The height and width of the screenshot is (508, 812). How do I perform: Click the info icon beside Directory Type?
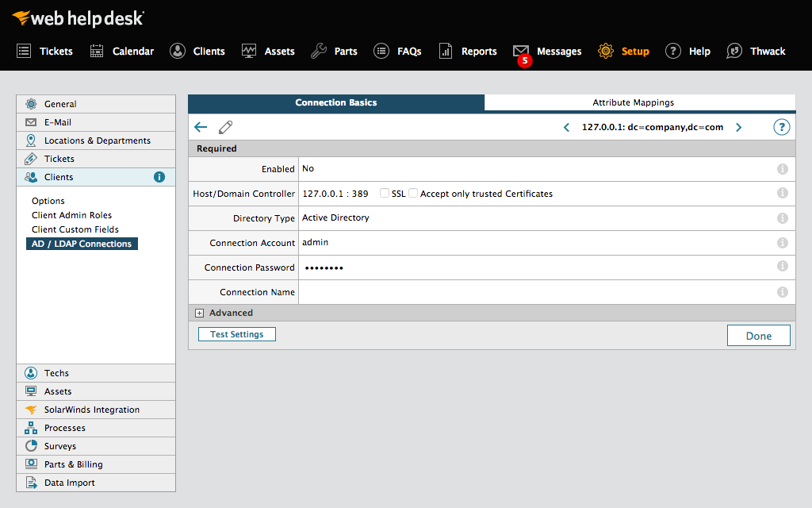pos(782,217)
